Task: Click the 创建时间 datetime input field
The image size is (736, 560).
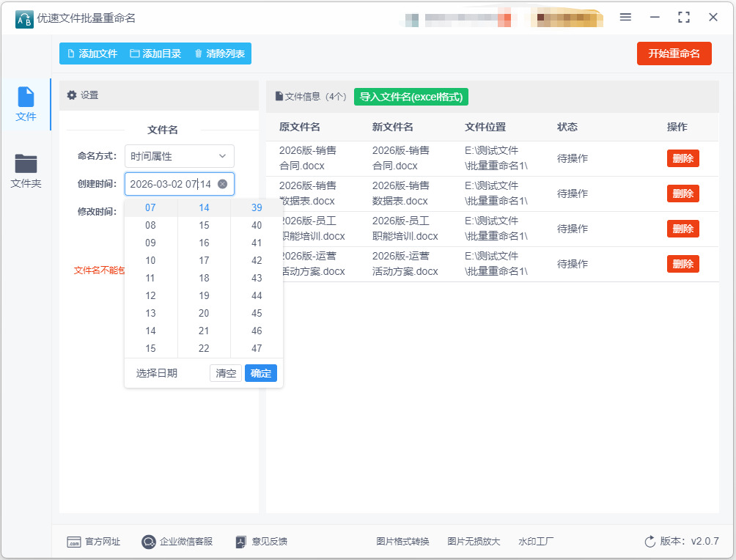Action: pyautogui.click(x=170, y=184)
